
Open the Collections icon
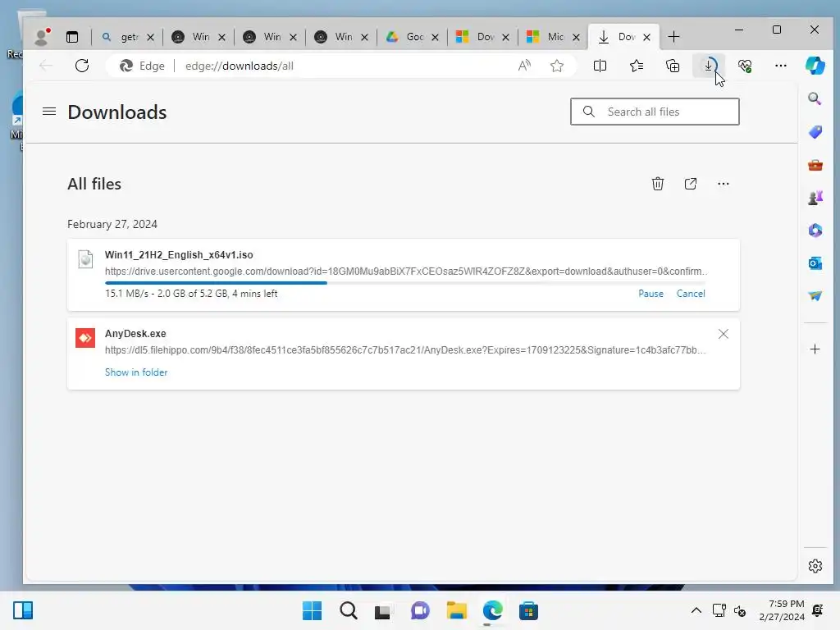[673, 66]
